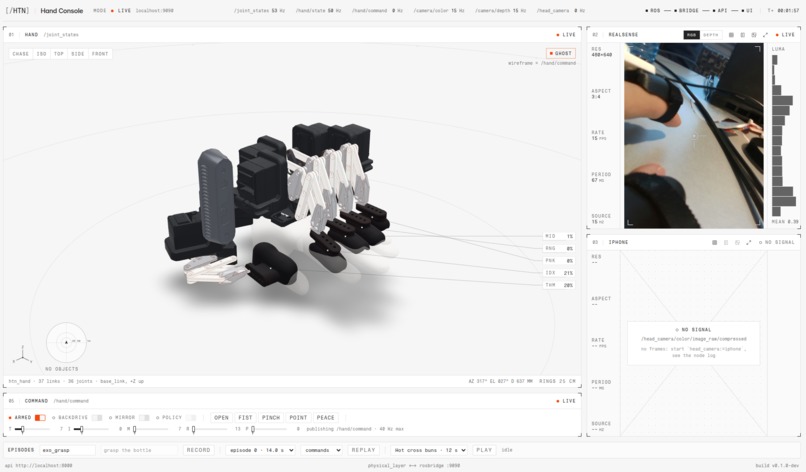Adjust the T thumb slider
This screenshot has width=806, height=472.
[x=32, y=429]
